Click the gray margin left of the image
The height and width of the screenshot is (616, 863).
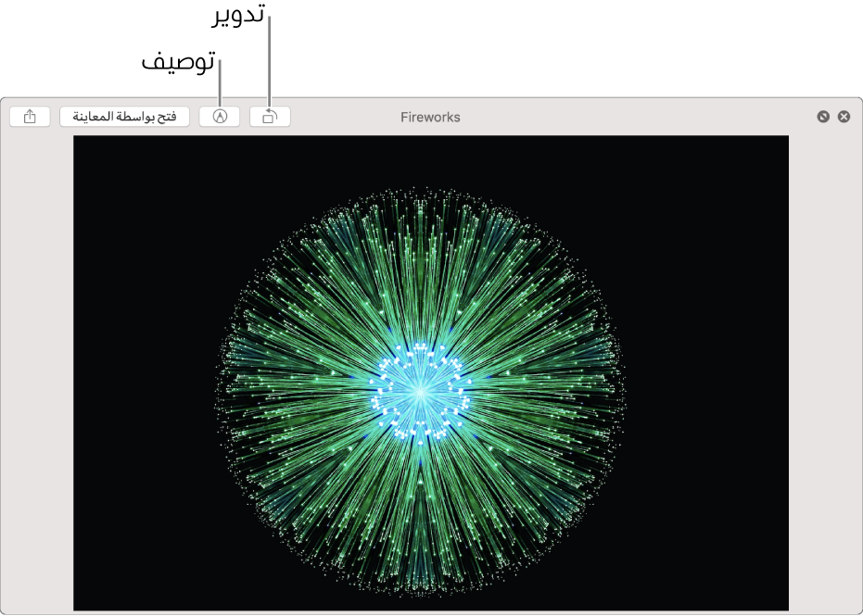pyautogui.click(x=37, y=371)
